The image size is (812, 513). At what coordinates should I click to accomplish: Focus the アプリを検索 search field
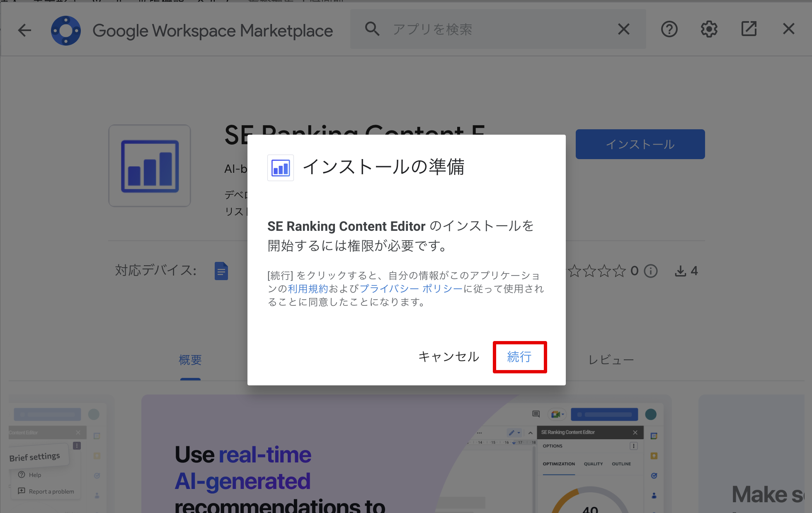(x=498, y=29)
